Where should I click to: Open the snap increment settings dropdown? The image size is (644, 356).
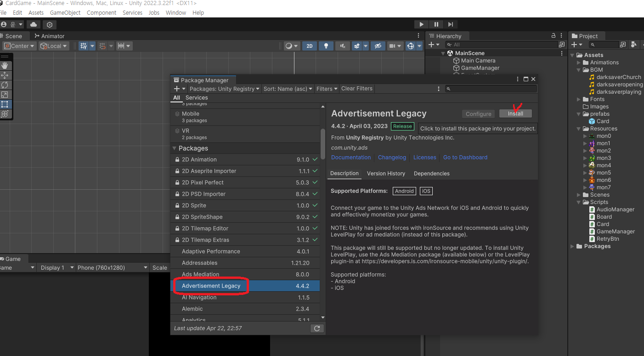pos(124,46)
